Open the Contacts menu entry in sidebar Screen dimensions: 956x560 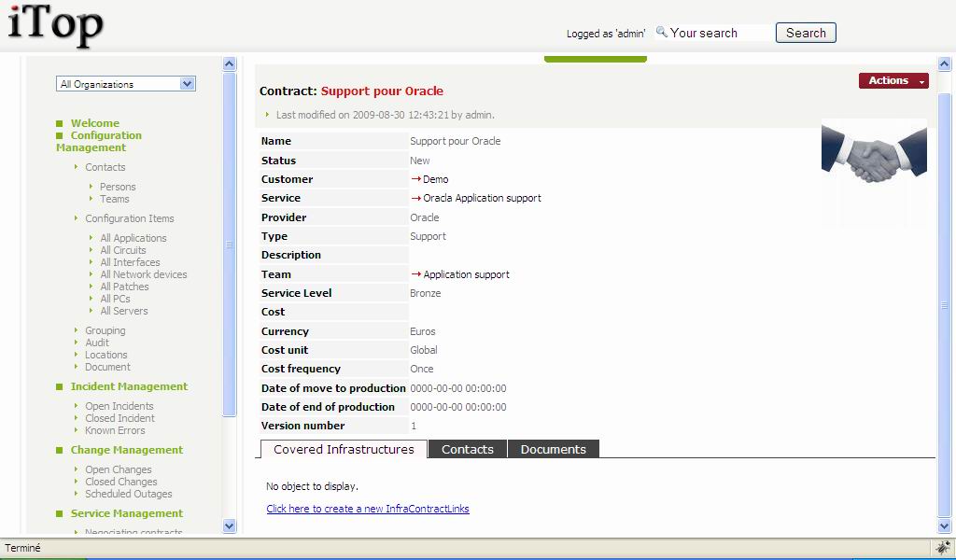point(105,167)
